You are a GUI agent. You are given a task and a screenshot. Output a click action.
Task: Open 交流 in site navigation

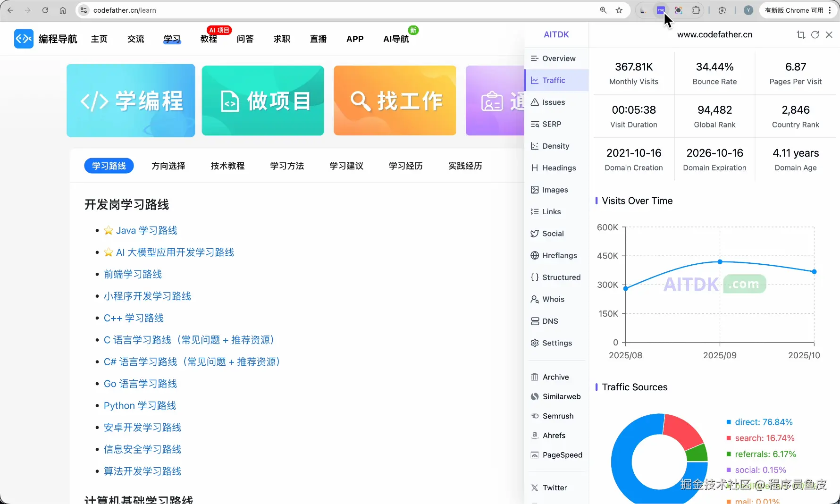(136, 39)
